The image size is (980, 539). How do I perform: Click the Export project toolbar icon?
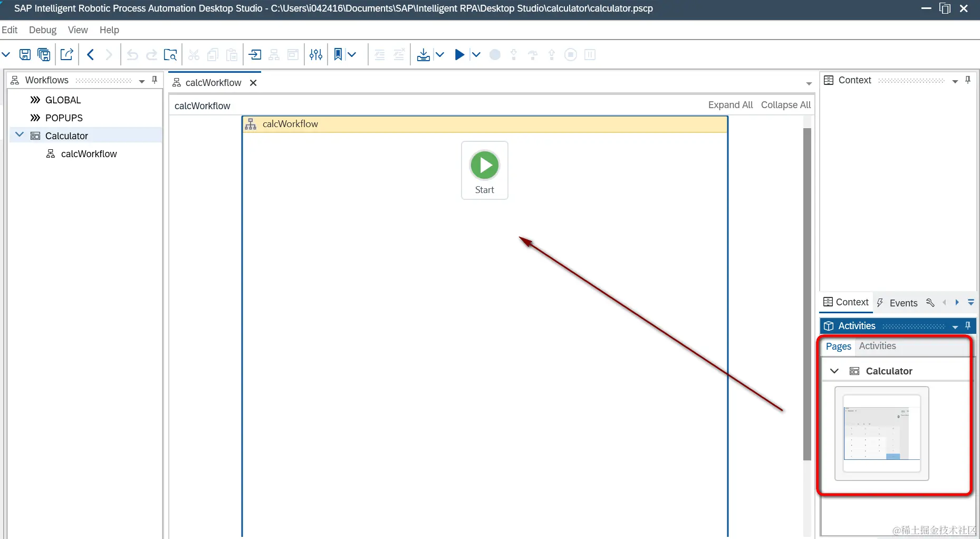click(x=67, y=54)
